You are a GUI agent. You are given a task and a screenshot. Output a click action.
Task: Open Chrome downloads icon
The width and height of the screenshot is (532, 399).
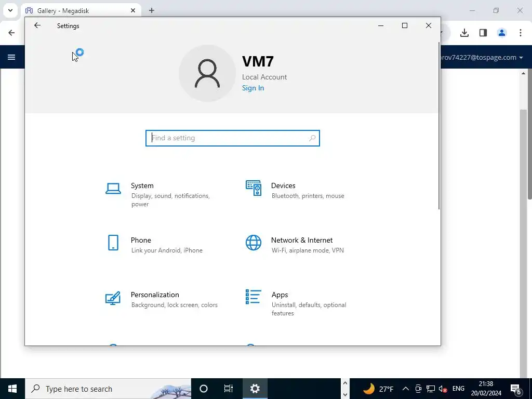click(x=464, y=33)
